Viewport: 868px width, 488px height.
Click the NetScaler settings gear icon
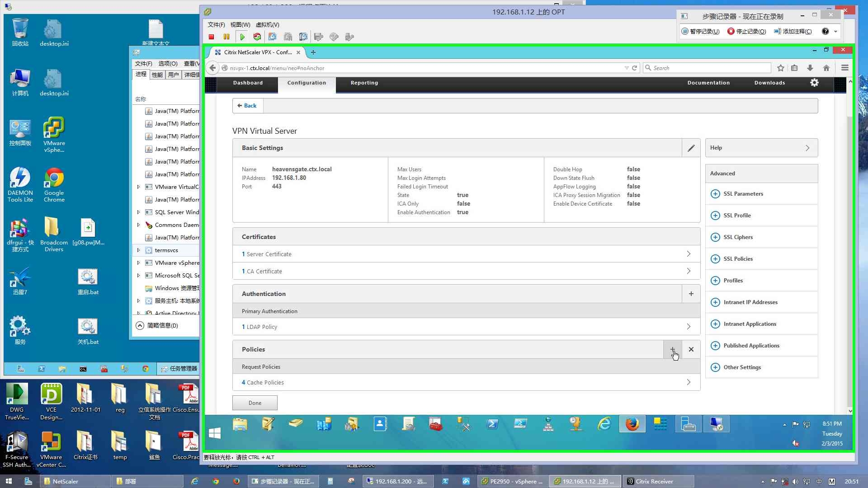[814, 83]
